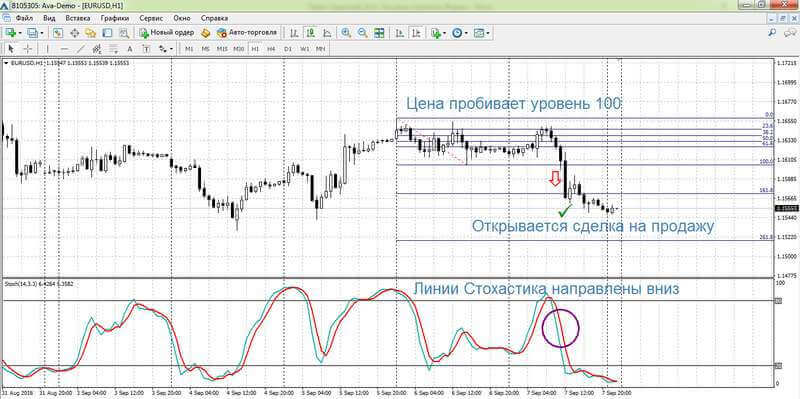
Task: Switch to M1 timeframe
Action: [189, 48]
